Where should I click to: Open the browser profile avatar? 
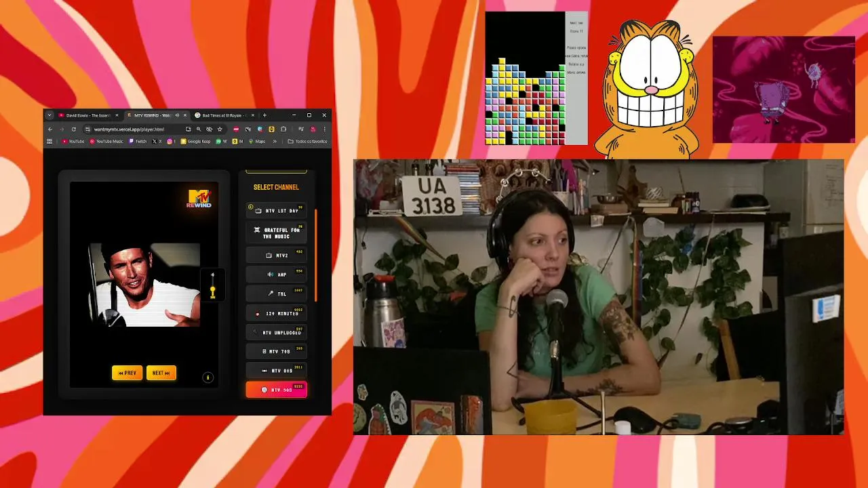pos(313,129)
